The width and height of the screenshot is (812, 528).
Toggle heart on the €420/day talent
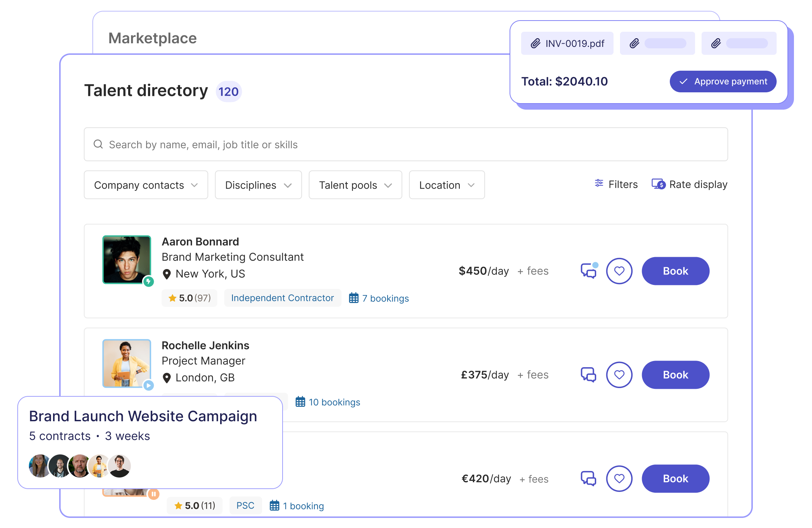[619, 479]
